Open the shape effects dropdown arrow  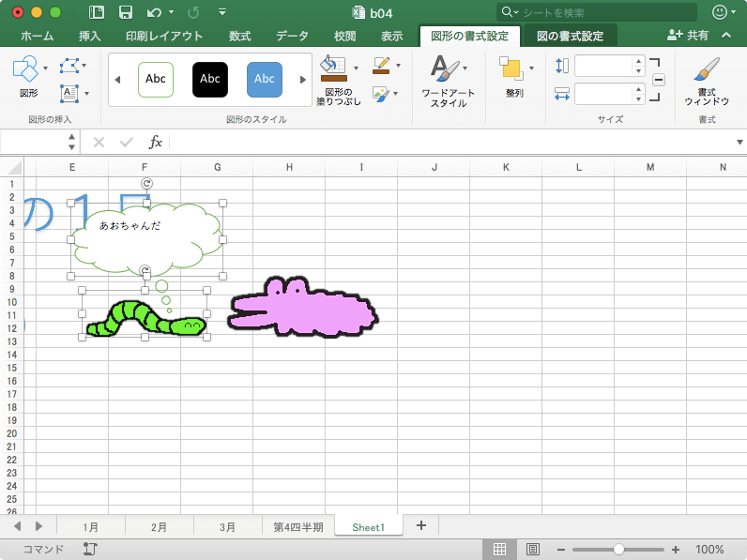tap(395, 94)
